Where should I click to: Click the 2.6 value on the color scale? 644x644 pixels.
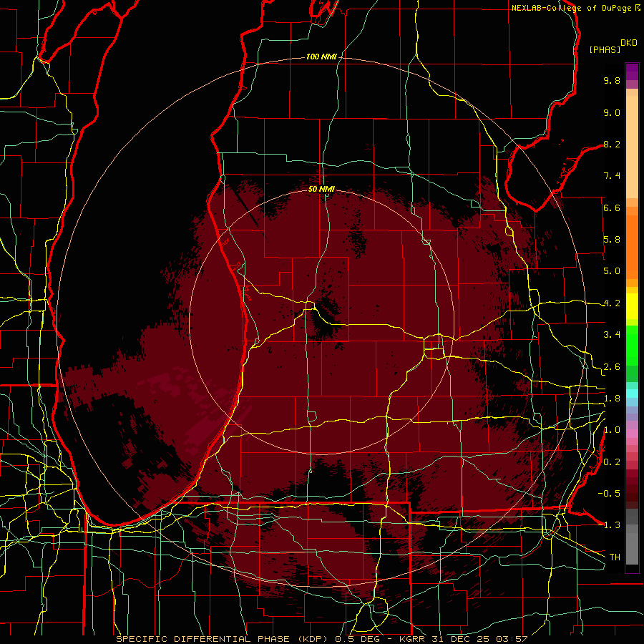(x=612, y=367)
